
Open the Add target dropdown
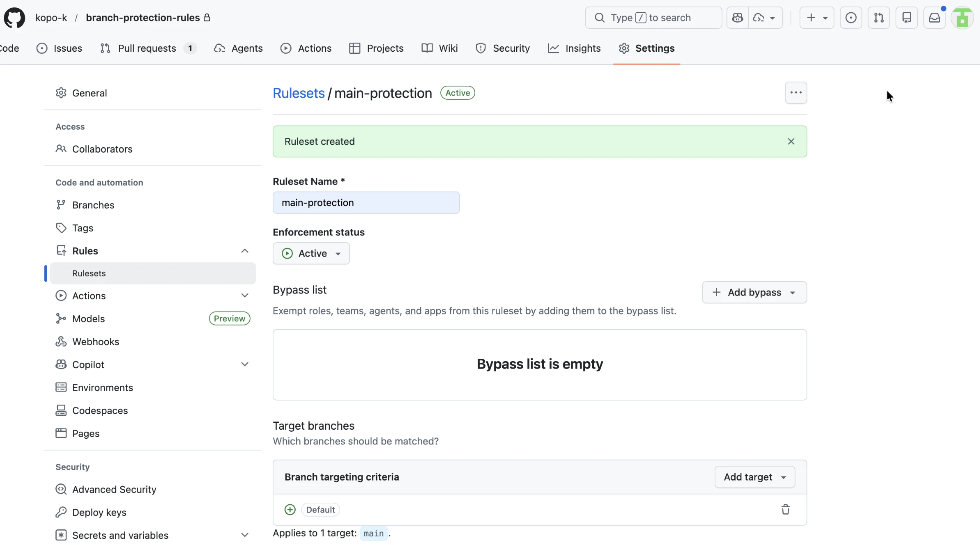pyautogui.click(x=755, y=477)
